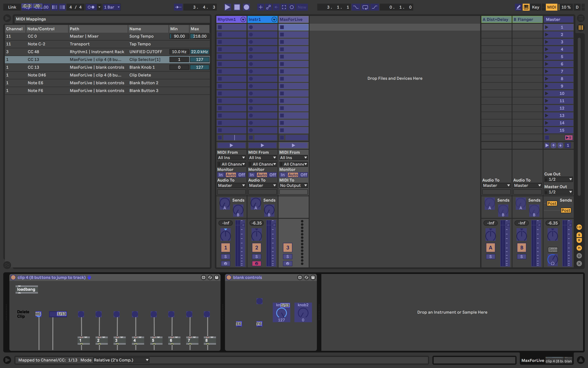588x368 pixels.
Task: Toggle the Rhythm1 track activator button 1
Action: (225, 248)
